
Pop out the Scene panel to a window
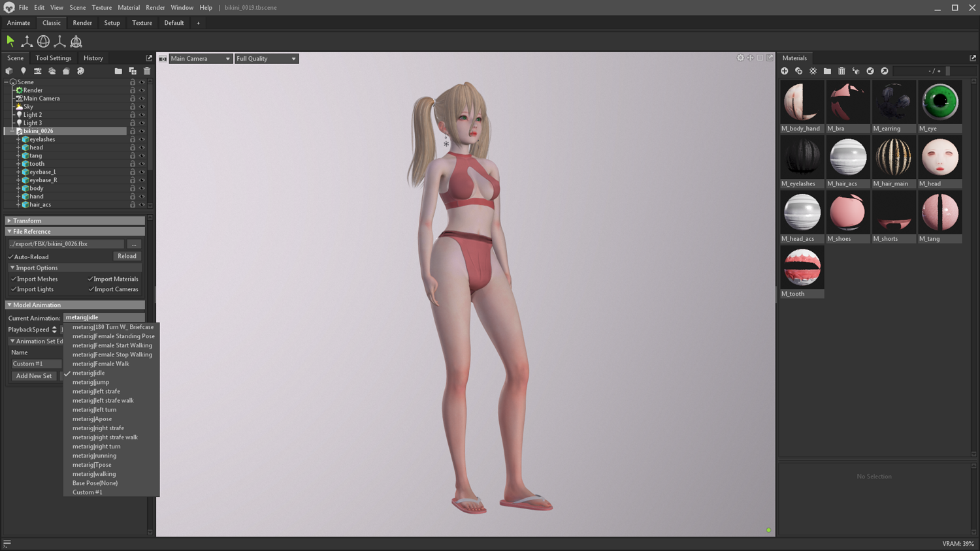tap(149, 58)
